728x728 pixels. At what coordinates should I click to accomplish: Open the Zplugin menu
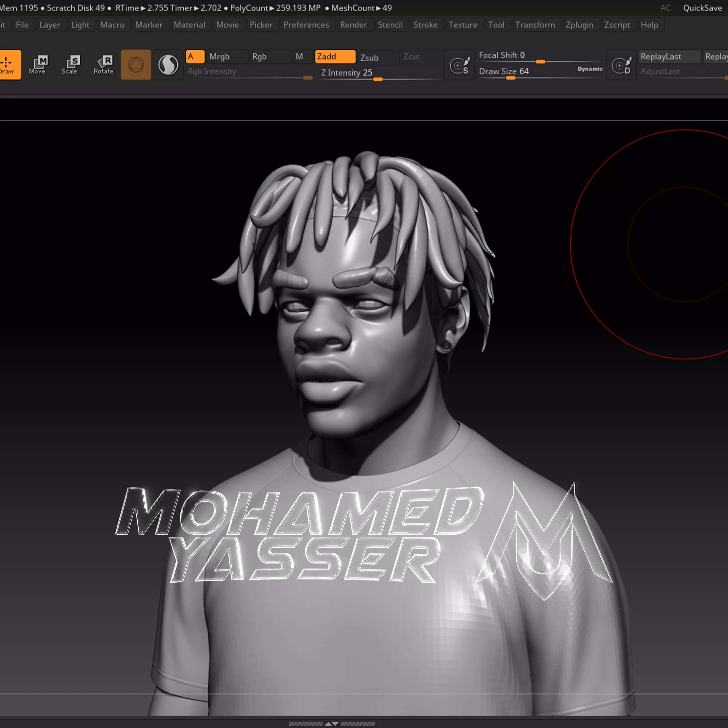[x=579, y=25]
